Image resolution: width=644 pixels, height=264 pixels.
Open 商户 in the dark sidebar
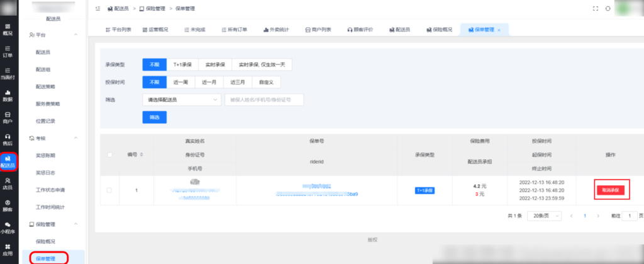(8, 118)
